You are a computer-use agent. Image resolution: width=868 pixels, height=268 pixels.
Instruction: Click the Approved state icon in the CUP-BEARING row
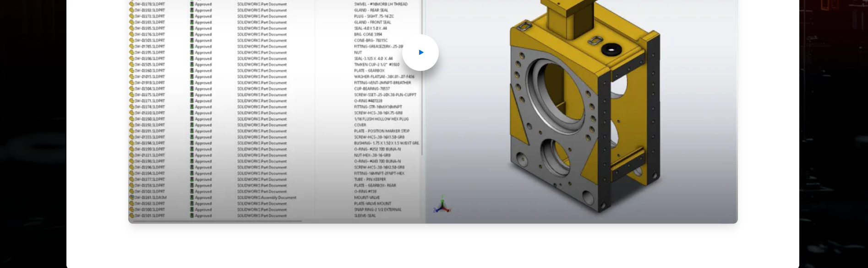click(x=192, y=89)
